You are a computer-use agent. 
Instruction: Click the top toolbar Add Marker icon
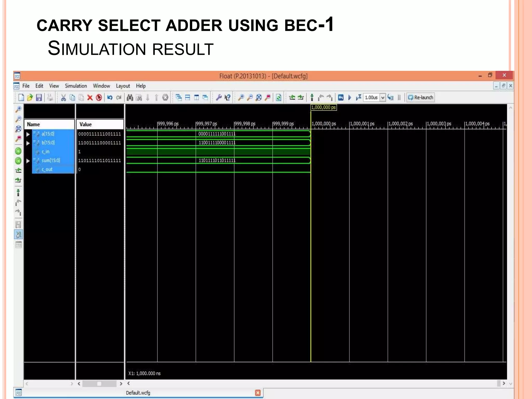(312, 98)
